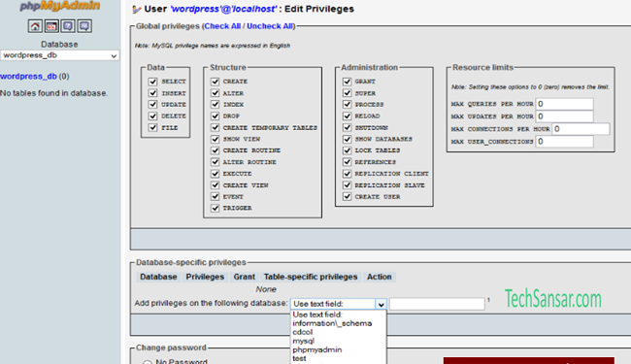Click the Grant column header
The image size is (631, 364).
tap(245, 277)
